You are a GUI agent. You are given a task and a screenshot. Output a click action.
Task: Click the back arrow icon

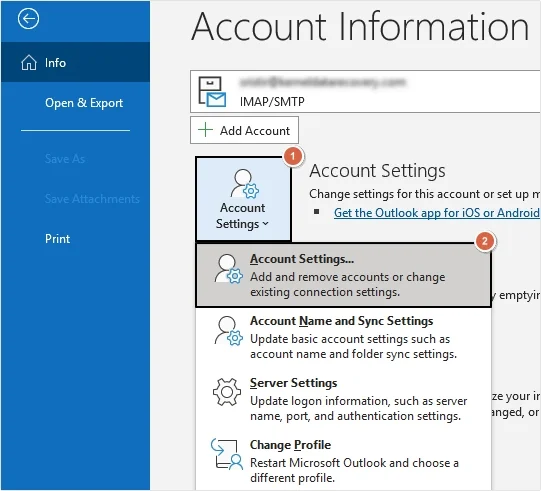(x=28, y=19)
